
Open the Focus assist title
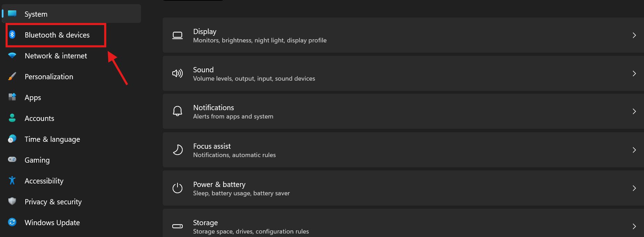point(212,146)
